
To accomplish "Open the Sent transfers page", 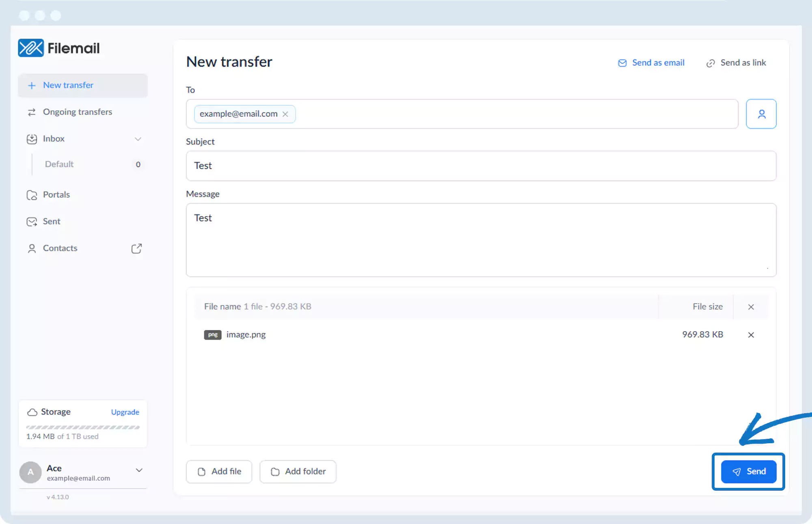I will coord(51,222).
